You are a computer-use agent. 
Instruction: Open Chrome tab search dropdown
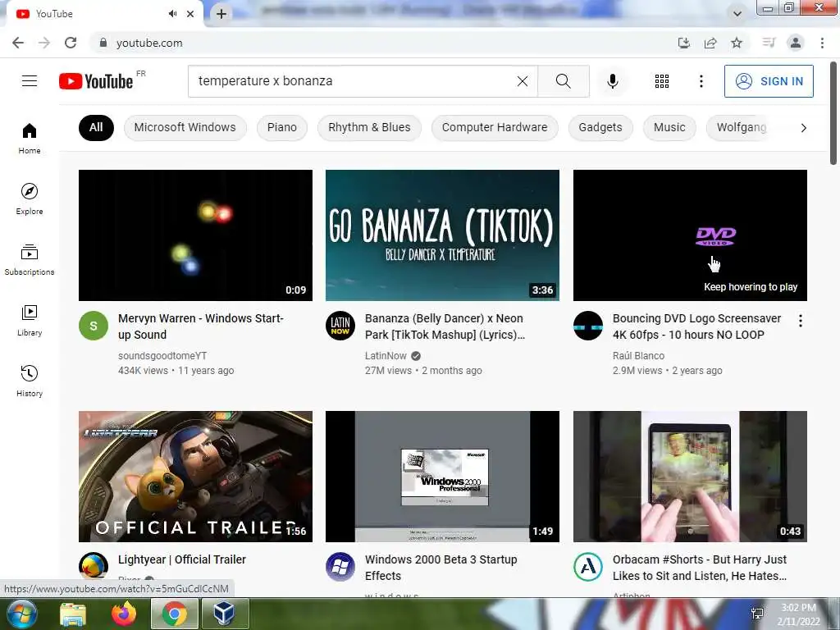(x=737, y=14)
